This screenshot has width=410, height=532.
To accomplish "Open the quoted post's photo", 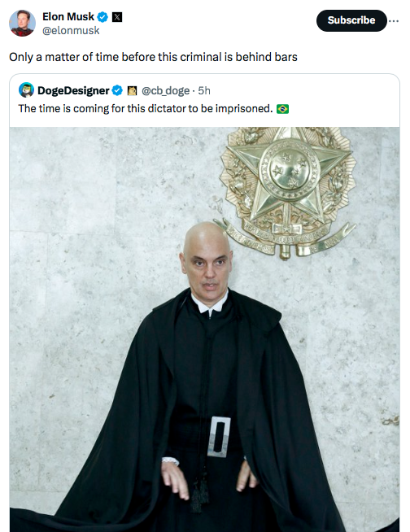I will pos(204,329).
